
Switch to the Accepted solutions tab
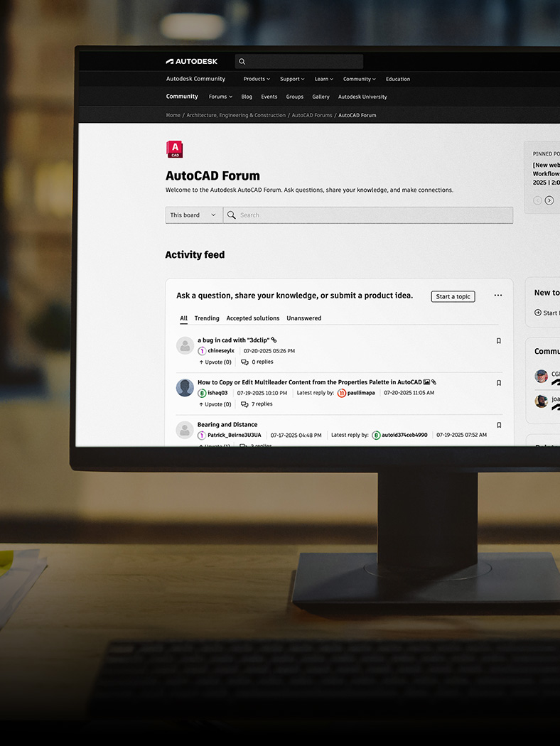[253, 318]
